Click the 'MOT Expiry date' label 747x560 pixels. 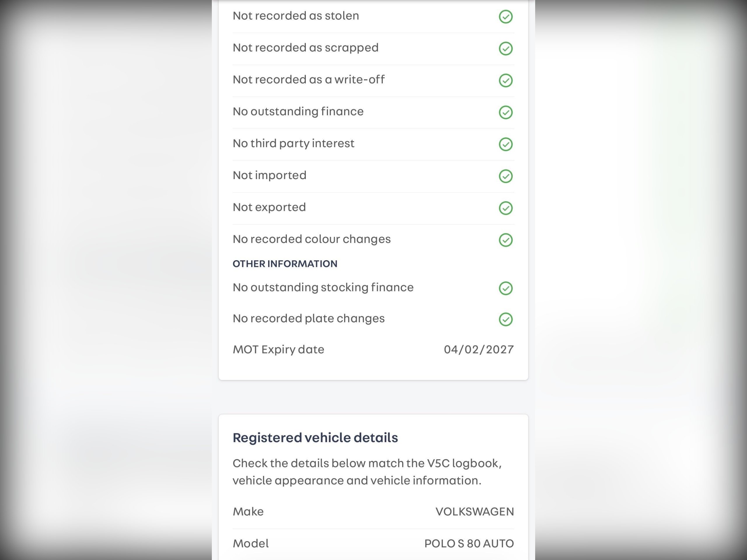click(278, 349)
